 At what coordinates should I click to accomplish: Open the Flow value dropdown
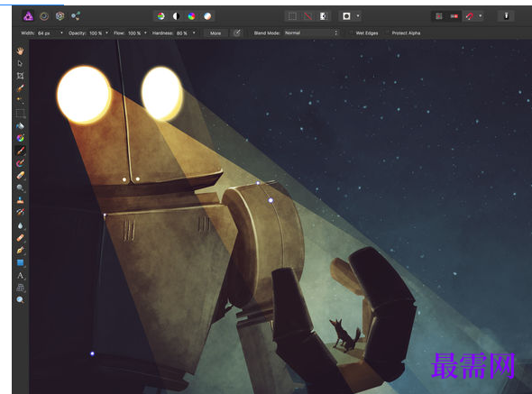click(145, 33)
